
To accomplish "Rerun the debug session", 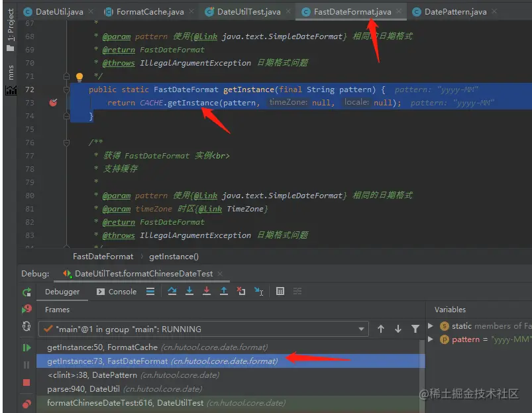I will [x=27, y=292].
